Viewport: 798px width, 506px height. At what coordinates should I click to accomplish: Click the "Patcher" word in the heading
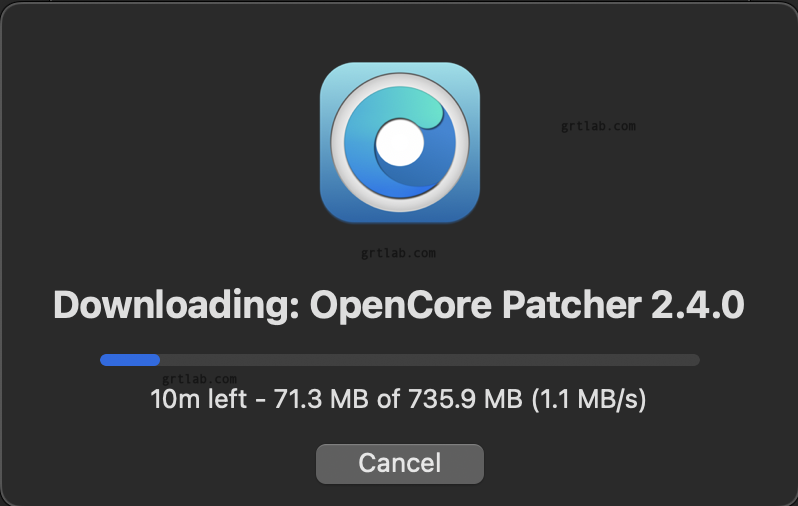[x=572, y=305]
